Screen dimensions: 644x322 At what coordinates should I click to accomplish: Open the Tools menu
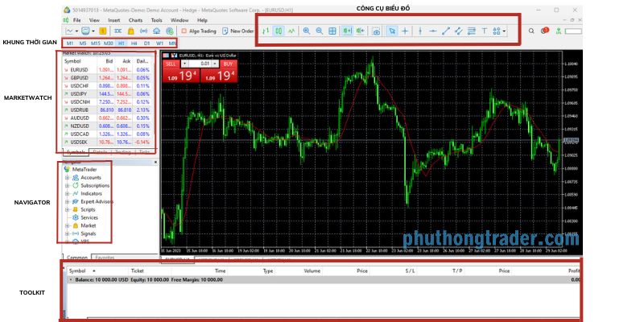coord(156,20)
